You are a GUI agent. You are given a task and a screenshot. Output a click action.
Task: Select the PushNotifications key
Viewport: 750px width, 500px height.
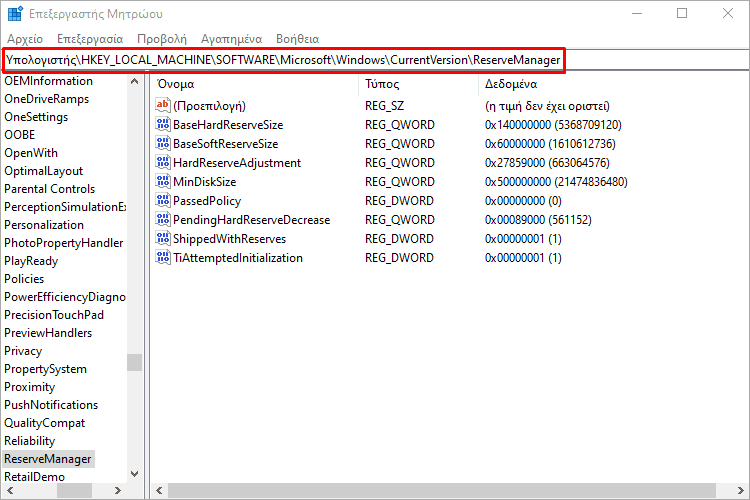pos(51,405)
